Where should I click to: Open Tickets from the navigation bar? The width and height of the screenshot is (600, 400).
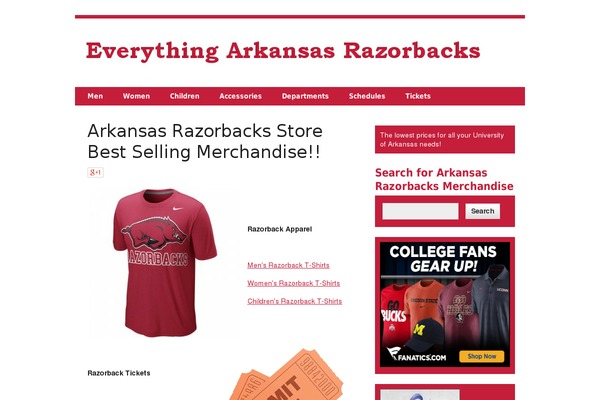[x=418, y=96]
